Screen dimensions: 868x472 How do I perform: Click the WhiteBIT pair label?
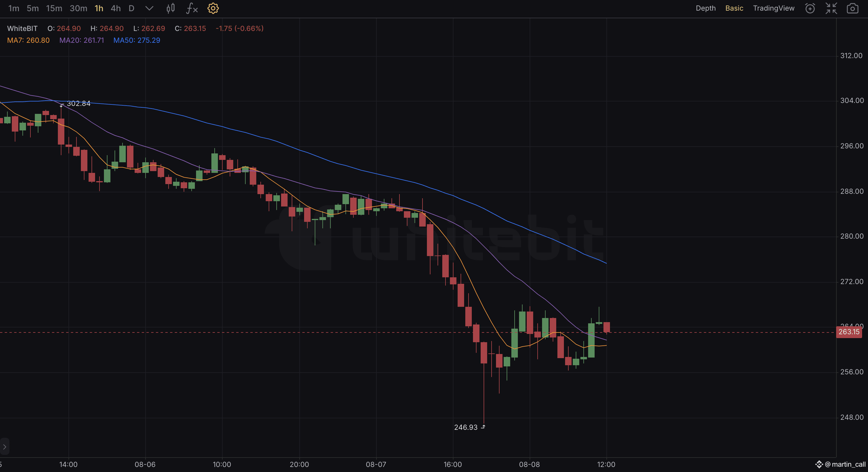[x=22, y=28]
